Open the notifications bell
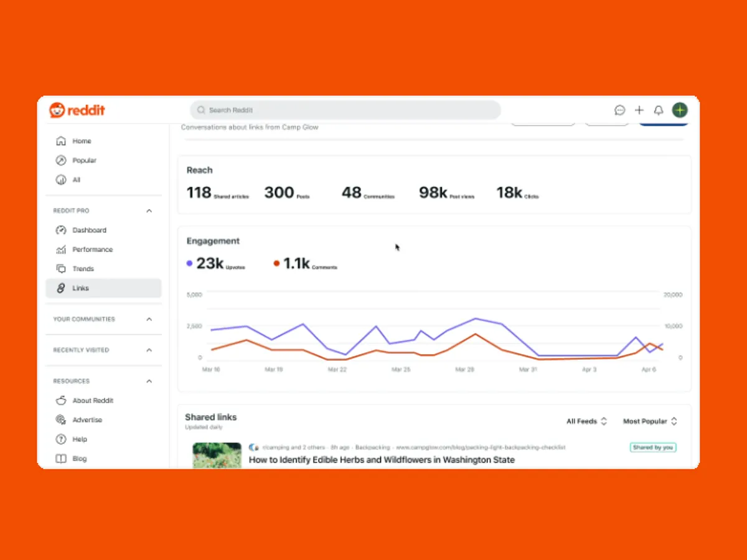 pyautogui.click(x=658, y=110)
